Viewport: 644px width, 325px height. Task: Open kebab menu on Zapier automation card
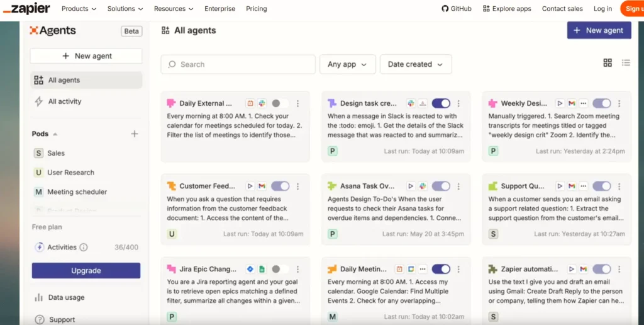point(619,269)
